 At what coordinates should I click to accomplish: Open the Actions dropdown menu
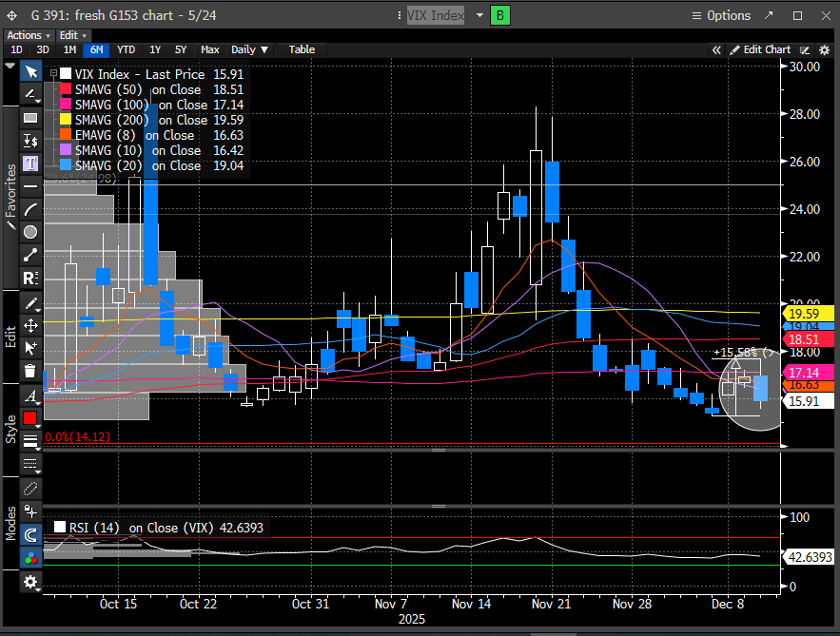click(26, 35)
